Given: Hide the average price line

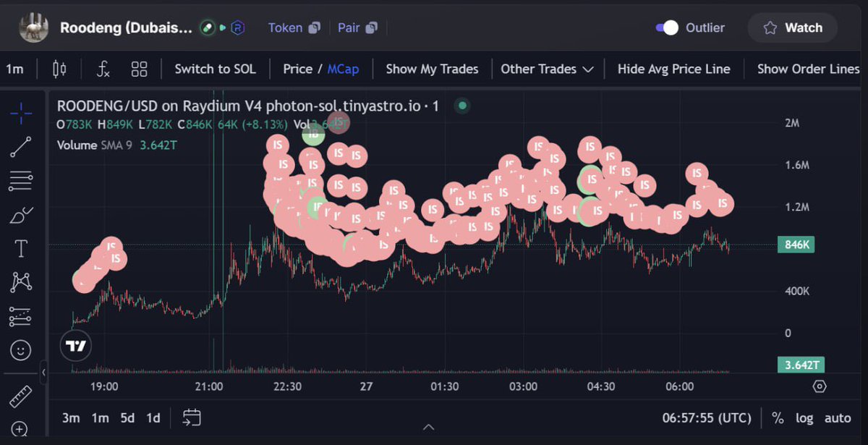Looking at the screenshot, I should tap(673, 69).
